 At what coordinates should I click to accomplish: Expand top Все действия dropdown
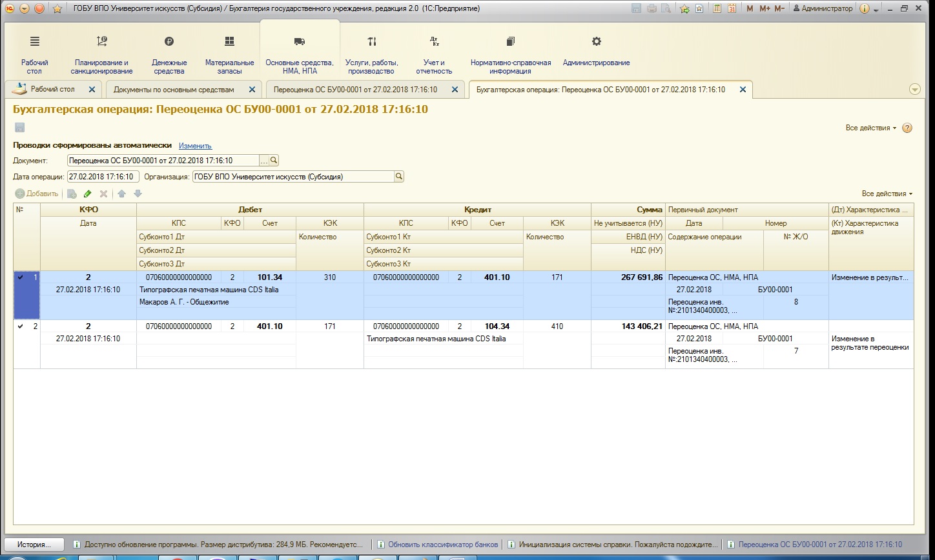(871, 128)
